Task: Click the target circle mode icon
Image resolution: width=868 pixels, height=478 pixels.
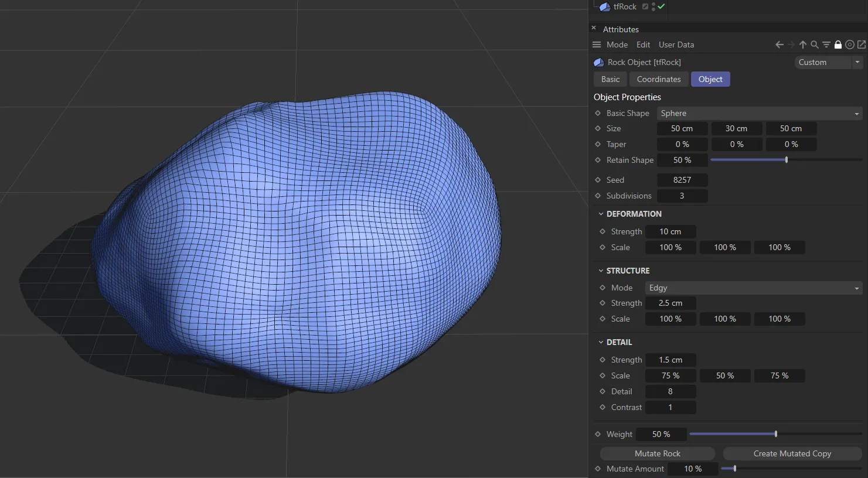Action: pyautogui.click(x=850, y=45)
